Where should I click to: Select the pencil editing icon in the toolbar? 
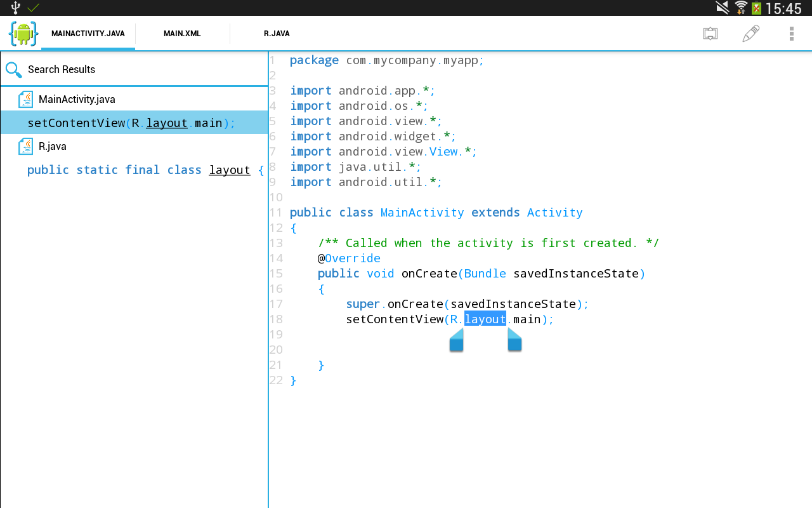750,33
